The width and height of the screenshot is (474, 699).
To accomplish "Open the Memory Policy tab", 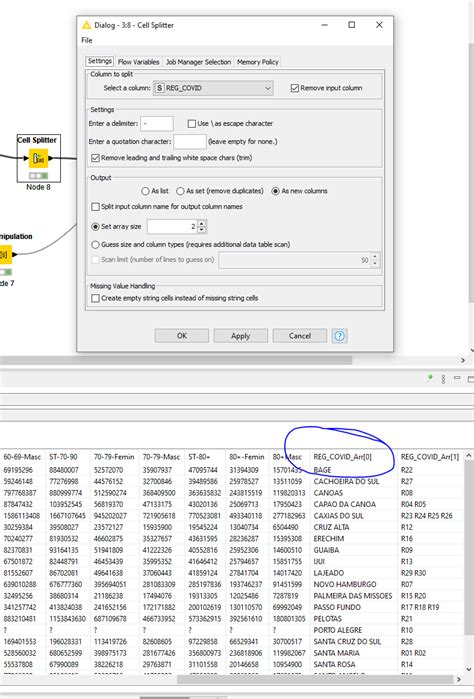I will tap(258, 62).
